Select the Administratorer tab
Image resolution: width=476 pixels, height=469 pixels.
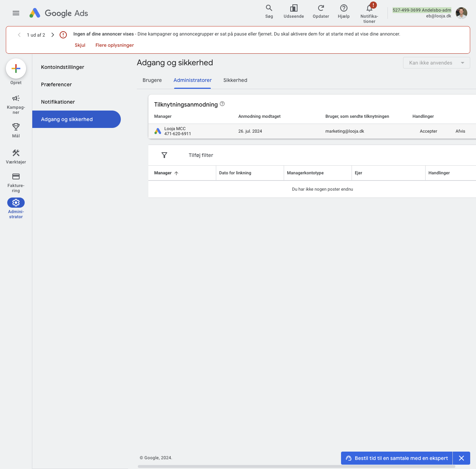point(193,80)
